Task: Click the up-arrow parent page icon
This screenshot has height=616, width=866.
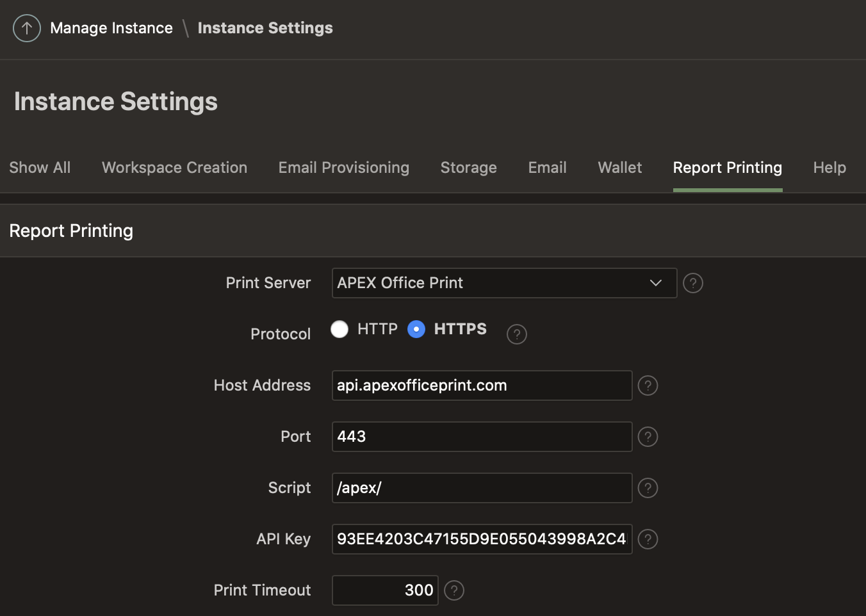Action: (27, 28)
